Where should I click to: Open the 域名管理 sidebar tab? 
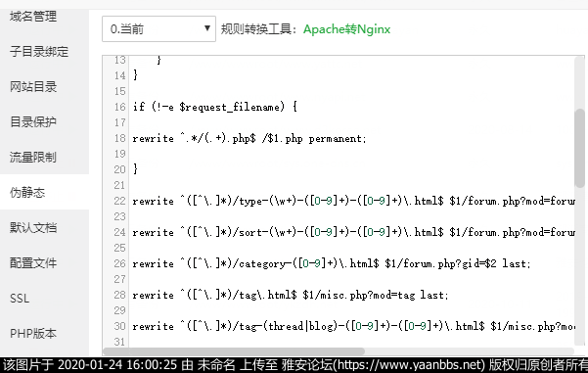pyautogui.click(x=33, y=17)
